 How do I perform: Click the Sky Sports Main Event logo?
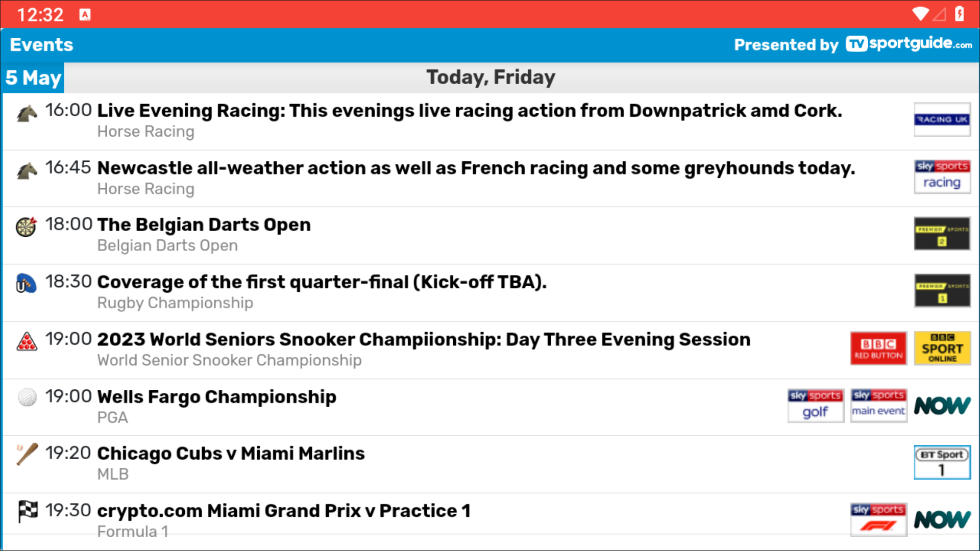point(878,406)
